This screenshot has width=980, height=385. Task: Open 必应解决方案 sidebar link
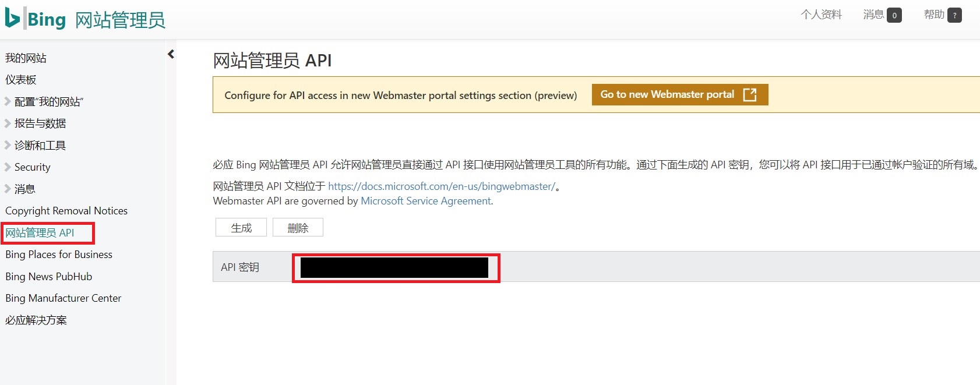tap(36, 320)
